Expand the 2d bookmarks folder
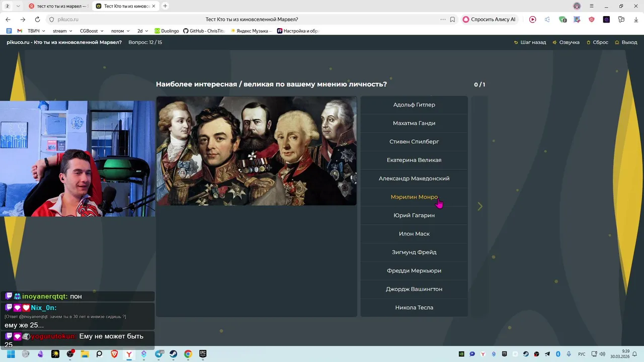The image size is (644, 362). click(142, 31)
